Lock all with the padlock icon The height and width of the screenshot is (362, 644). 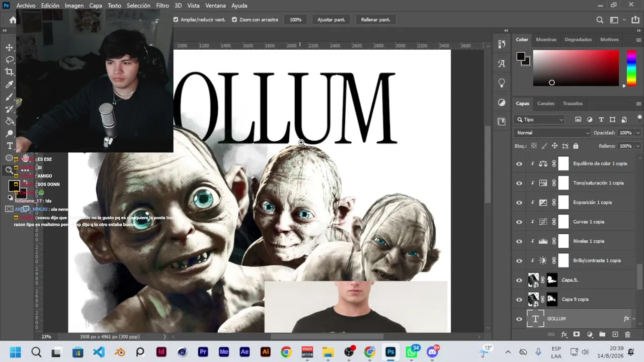pos(576,146)
